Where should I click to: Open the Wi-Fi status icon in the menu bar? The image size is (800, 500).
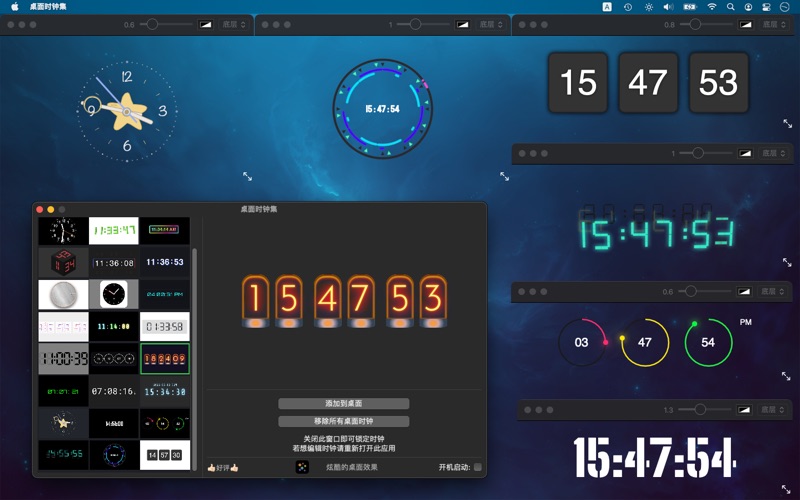click(712, 7)
